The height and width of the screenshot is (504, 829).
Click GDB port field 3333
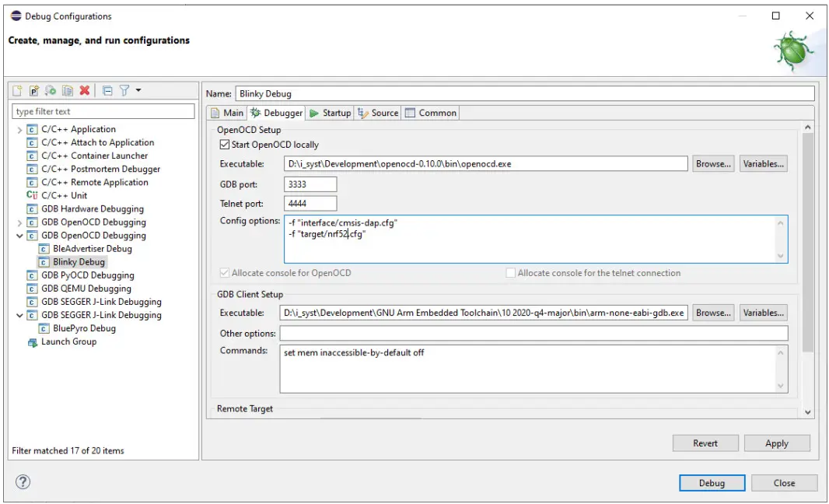point(310,184)
